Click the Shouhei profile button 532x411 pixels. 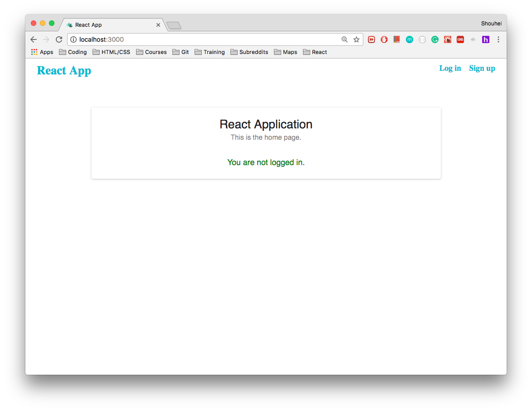coord(491,24)
